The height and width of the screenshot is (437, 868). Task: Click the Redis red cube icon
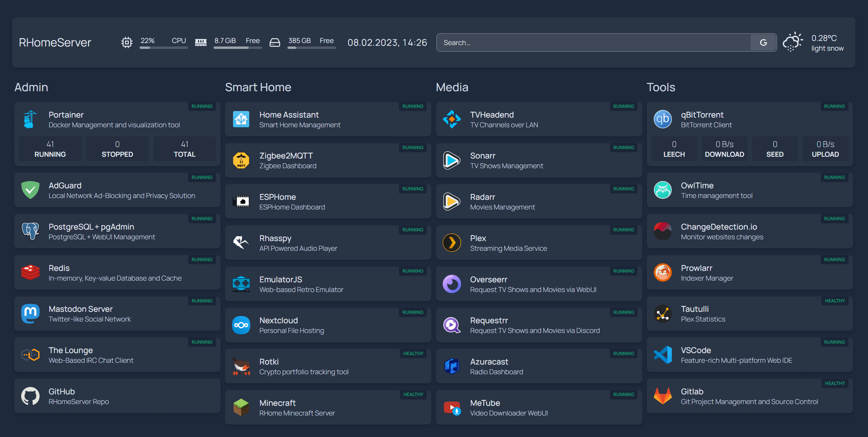[30, 273]
